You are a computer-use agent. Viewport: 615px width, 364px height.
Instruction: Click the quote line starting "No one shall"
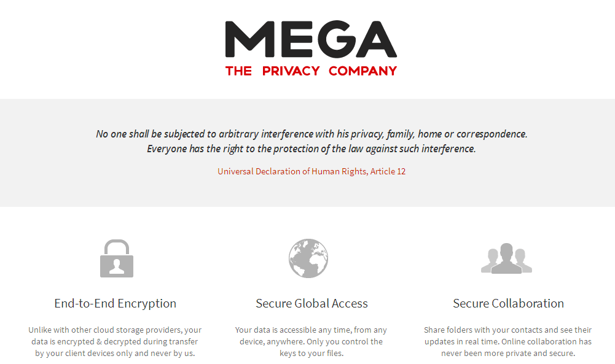tap(311, 134)
